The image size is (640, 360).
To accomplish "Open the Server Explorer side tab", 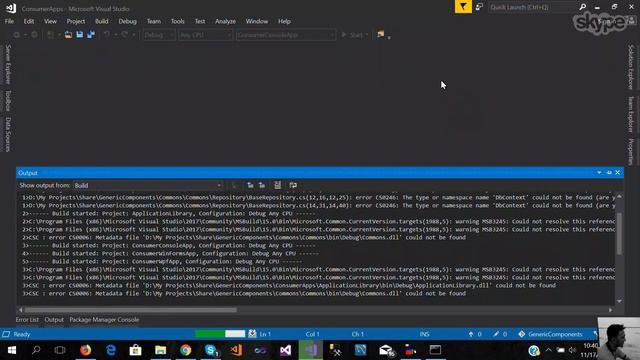I will [x=8, y=64].
